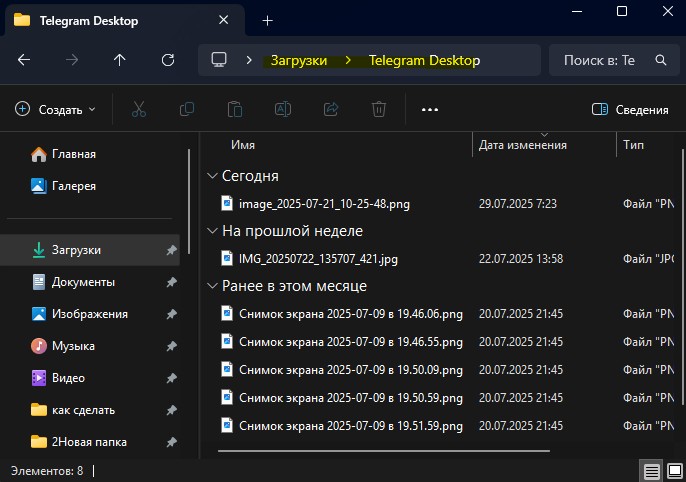Click Загрузки in the address breadcrumb

[x=299, y=60]
